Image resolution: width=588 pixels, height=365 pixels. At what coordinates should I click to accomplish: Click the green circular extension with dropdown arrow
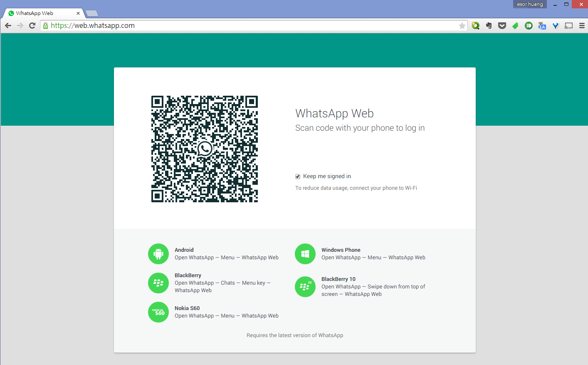pyautogui.click(x=476, y=26)
